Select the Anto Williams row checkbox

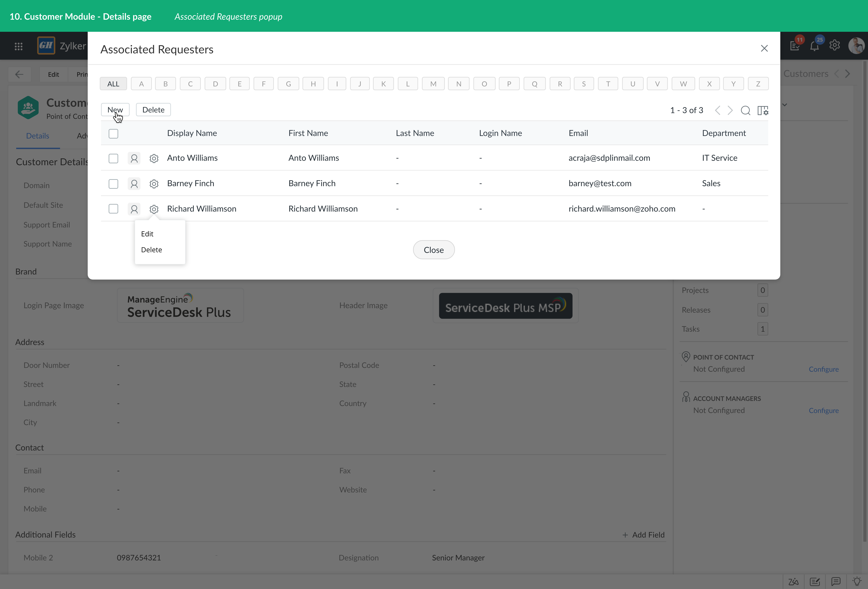tap(113, 158)
